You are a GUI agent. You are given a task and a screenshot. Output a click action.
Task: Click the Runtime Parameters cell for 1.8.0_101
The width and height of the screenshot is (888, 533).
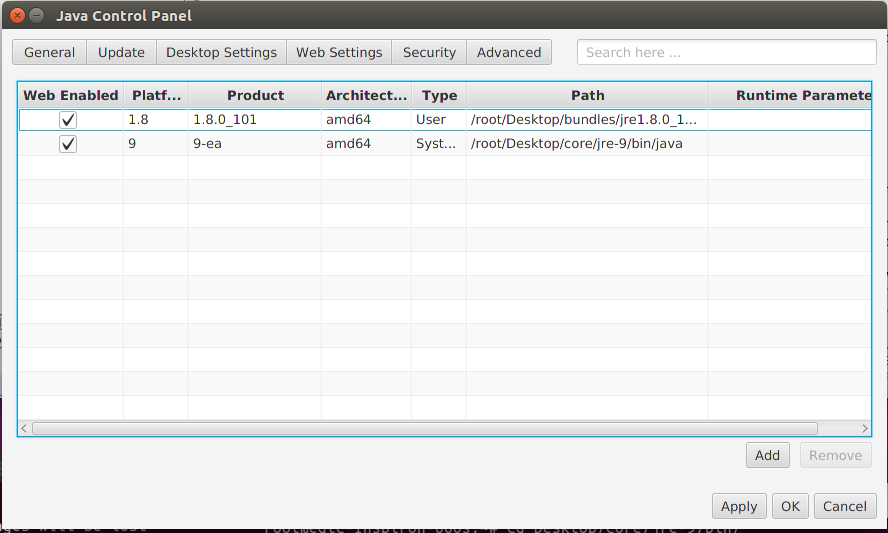tap(789, 120)
